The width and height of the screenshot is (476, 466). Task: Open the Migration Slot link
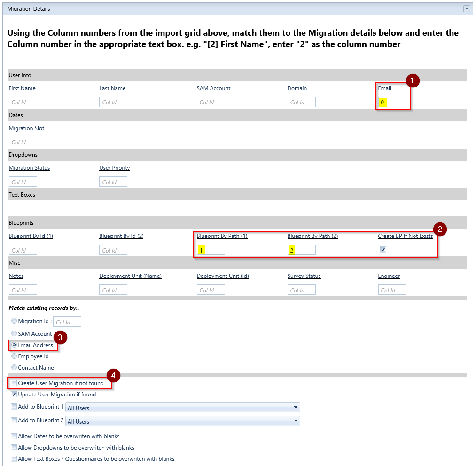click(26, 128)
